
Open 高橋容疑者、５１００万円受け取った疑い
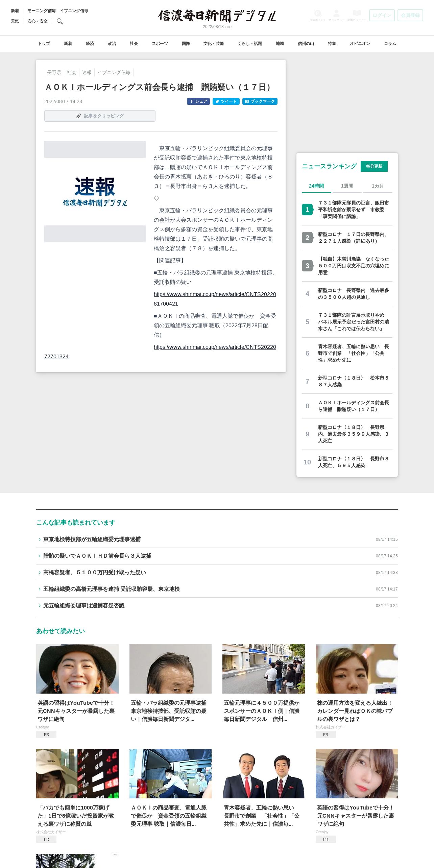pyautogui.click(x=95, y=573)
